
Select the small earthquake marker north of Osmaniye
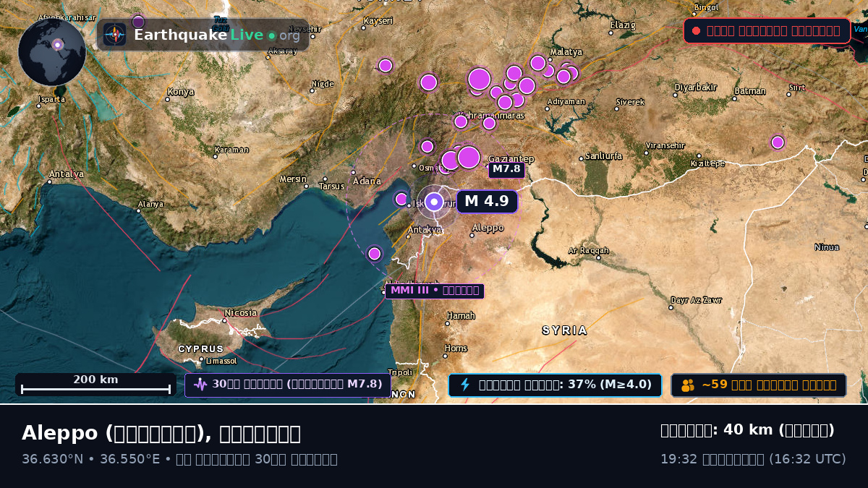(427, 147)
